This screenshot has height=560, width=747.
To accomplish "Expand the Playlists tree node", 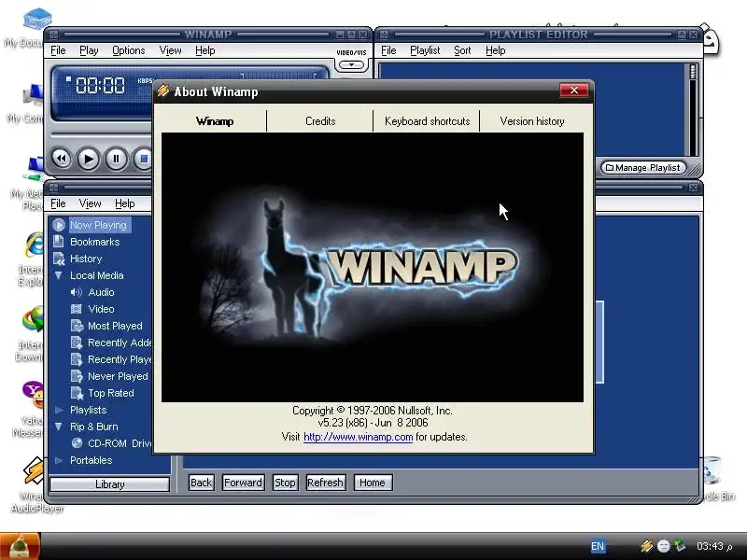I will pyautogui.click(x=59, y=410).
